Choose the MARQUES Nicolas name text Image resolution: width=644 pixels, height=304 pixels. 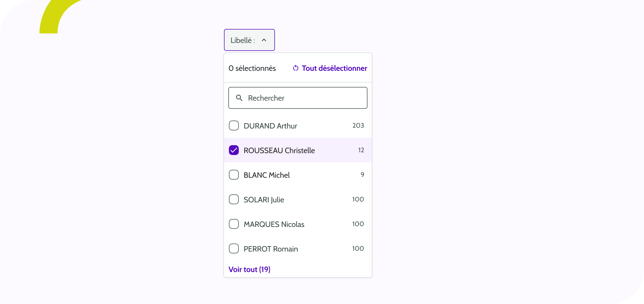pos(274,224)
